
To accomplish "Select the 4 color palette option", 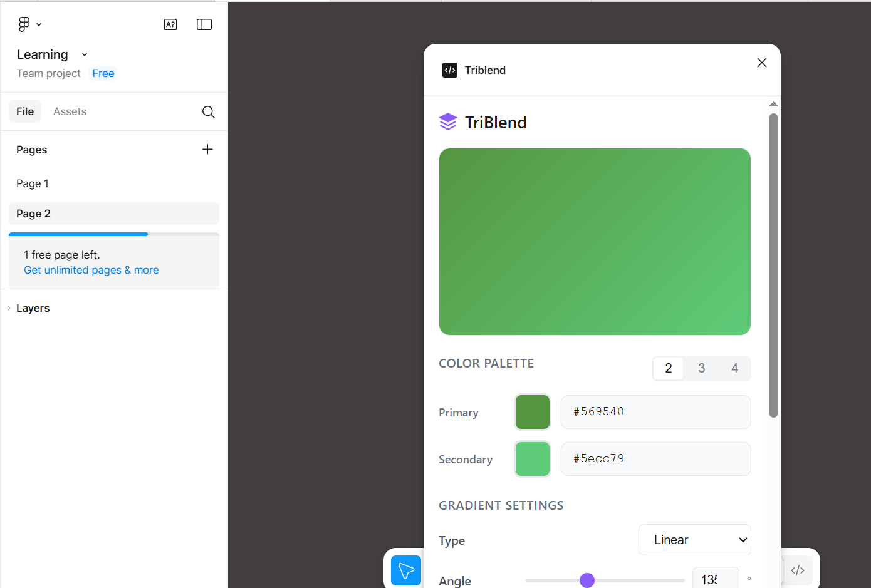I will (x=734, y=368).
